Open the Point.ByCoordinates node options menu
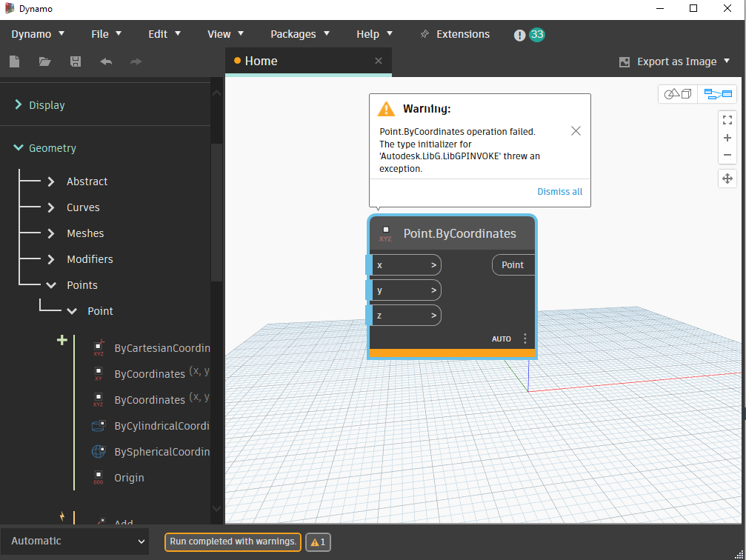The width and height of the screenshot is (746, 560). click(x=525, y=339)
